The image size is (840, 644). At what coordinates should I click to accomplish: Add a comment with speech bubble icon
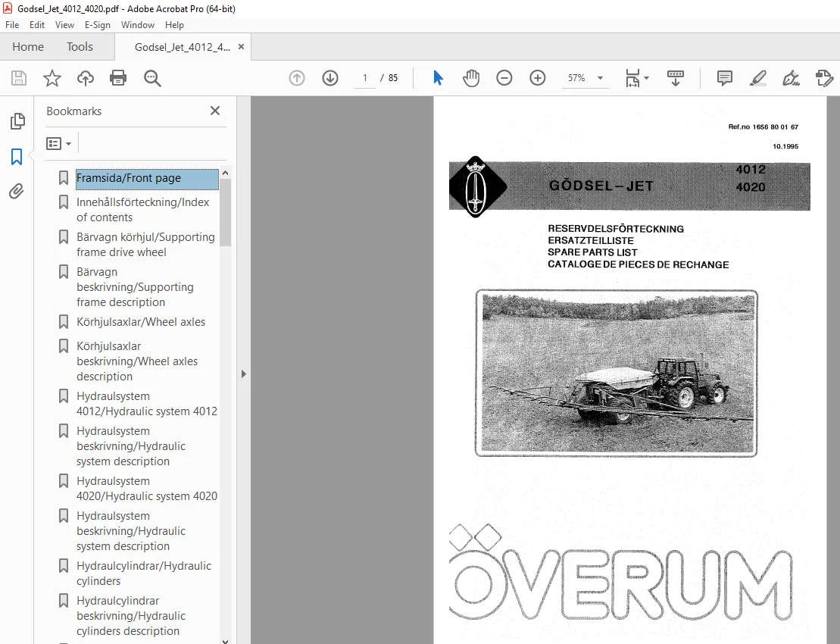[724, 78]
